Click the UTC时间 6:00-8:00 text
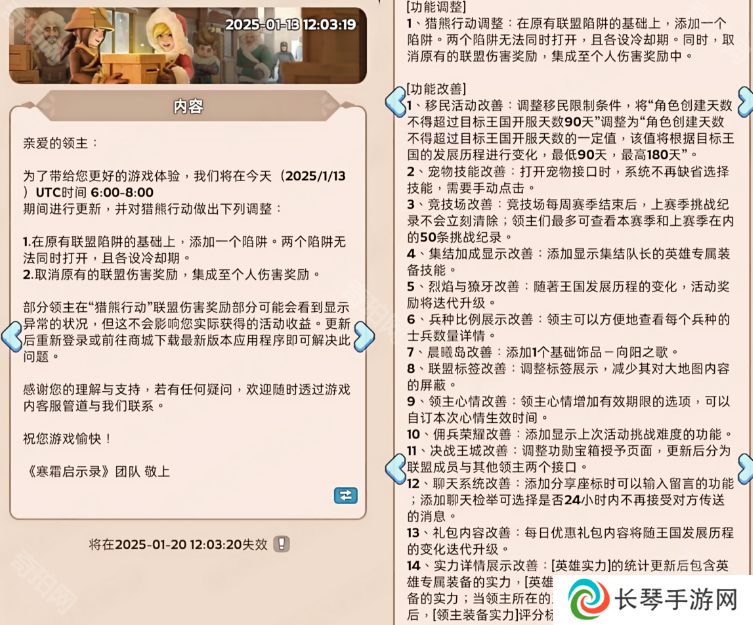The image size is (753, 625). [95, 192]
